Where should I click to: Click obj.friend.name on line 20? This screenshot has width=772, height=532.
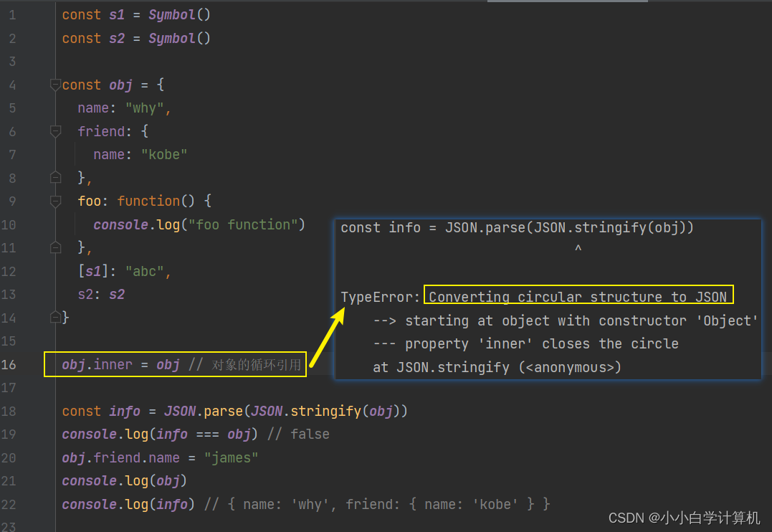tap(120, 458)
